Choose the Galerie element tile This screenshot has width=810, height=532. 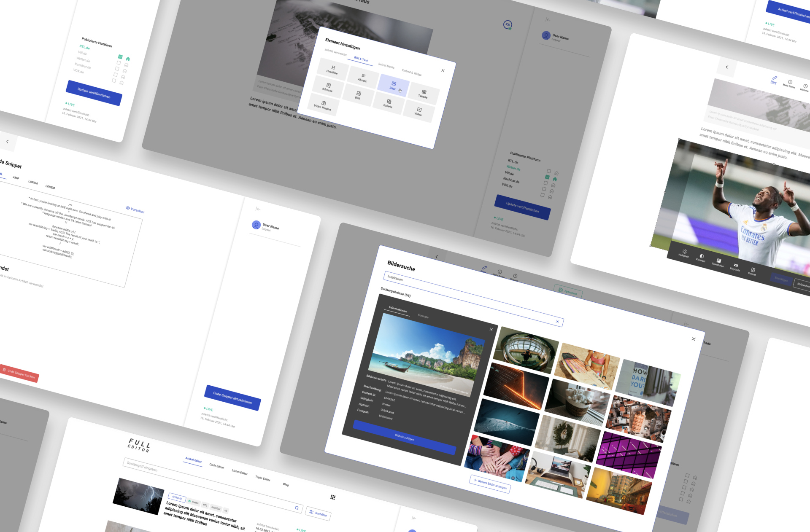tap(388, 103)
